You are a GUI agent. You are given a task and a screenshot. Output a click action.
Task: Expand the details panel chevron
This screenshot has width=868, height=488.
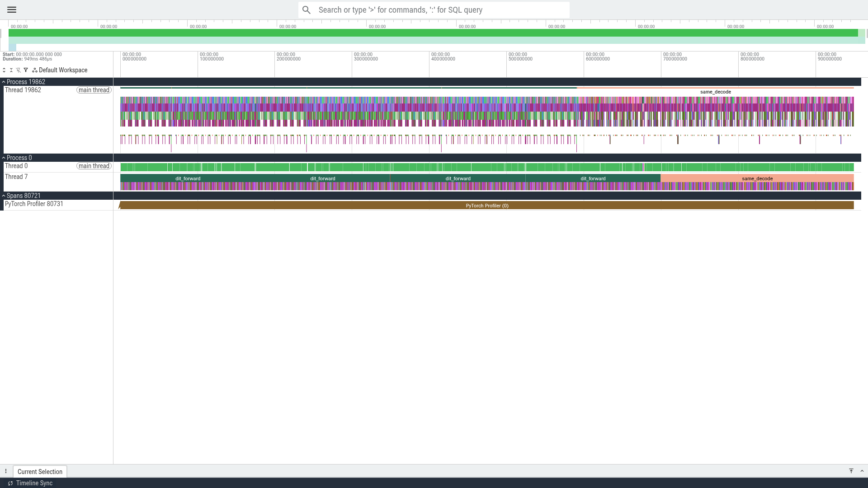point(862,471)
